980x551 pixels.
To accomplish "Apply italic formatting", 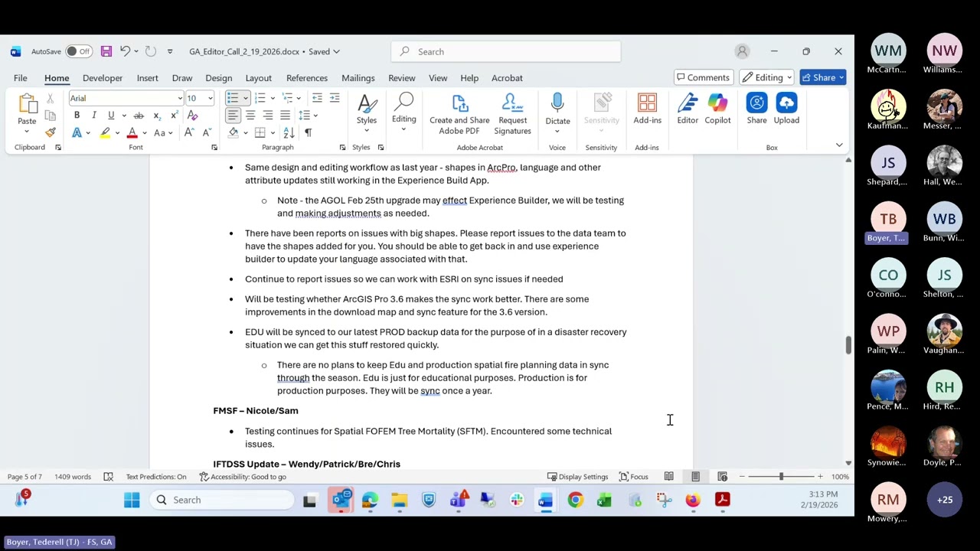I will click(x=93, y=116).
